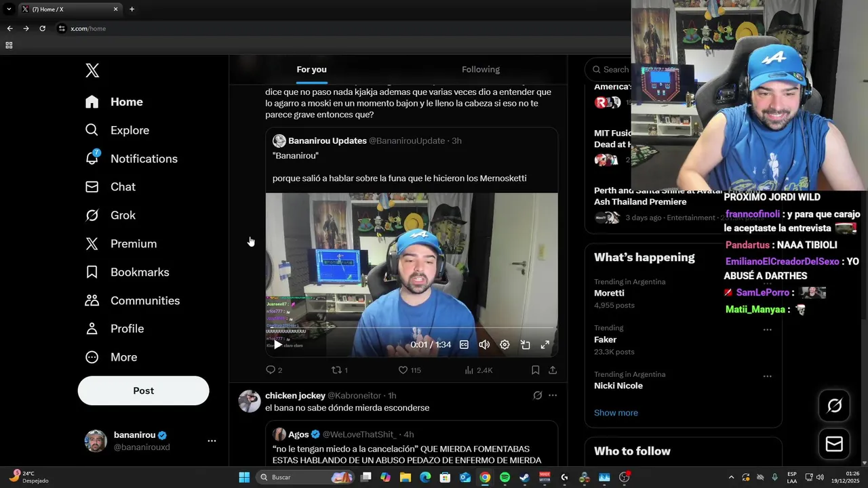Open chicken jockey's profile avatar
Screen dimensions: 868x488
click(x=250, y=401)
